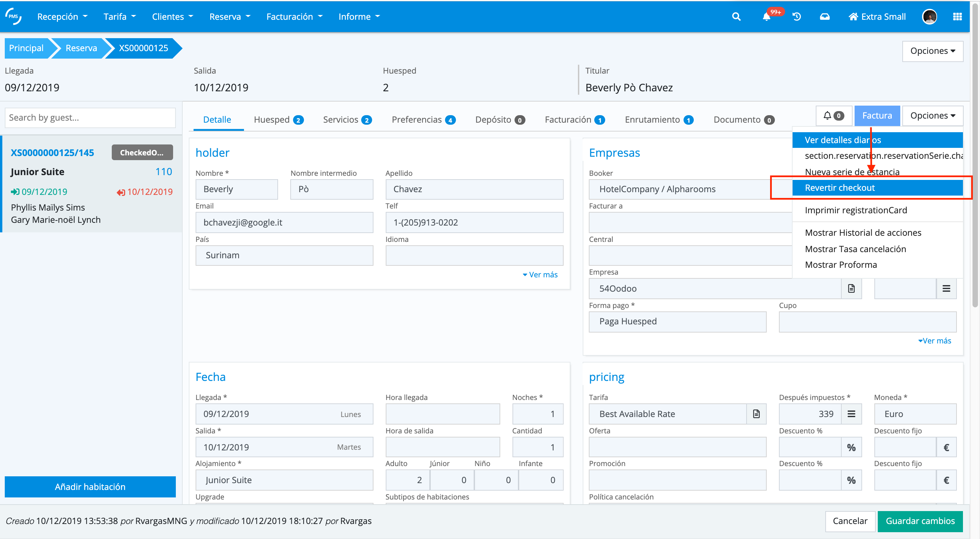Click the search magnifier icon in top bar

coord(736,17)
